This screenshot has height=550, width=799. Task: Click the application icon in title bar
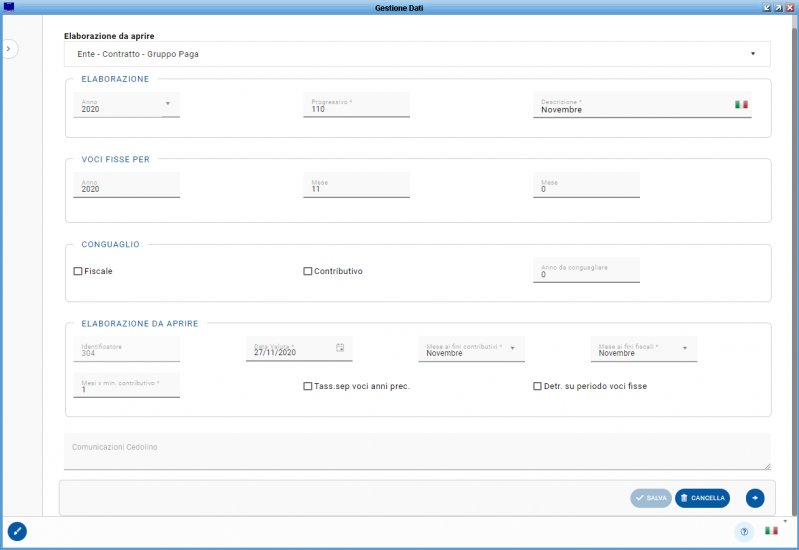pos(9,7)
